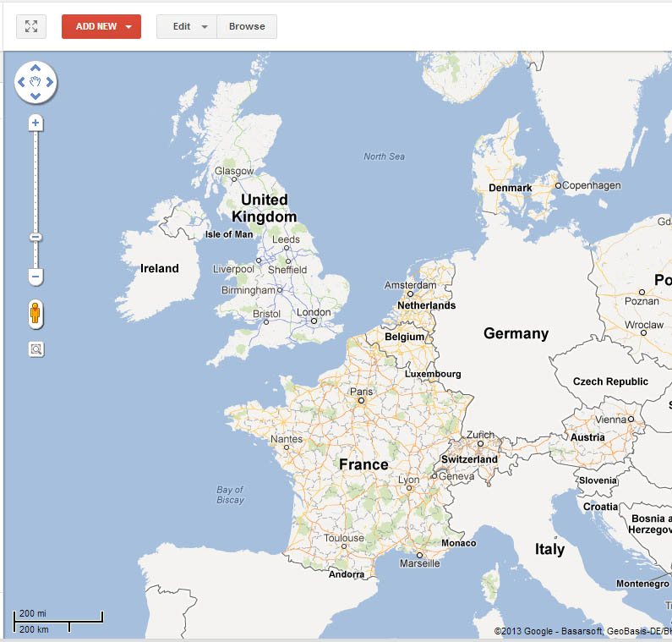Click the Google copyright text
The image size is (672, 642).
[x=583, y=631]
